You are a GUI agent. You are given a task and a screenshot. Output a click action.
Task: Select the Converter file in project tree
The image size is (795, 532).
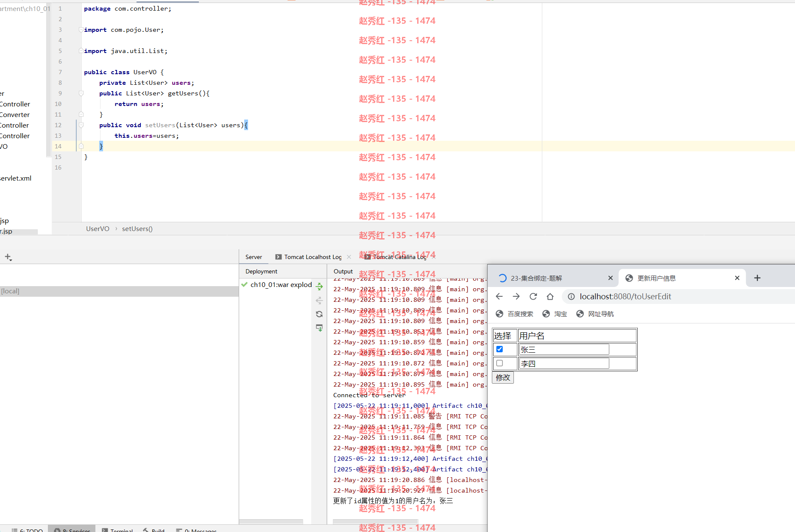pos(15,114)
